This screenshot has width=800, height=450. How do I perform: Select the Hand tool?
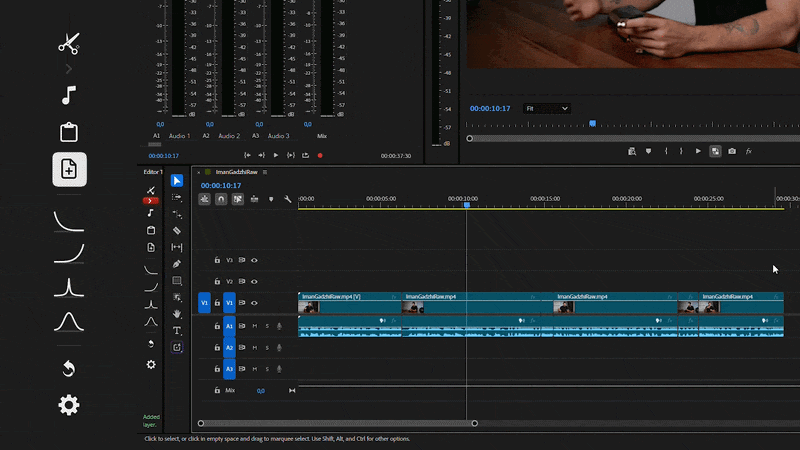[177, 314]
